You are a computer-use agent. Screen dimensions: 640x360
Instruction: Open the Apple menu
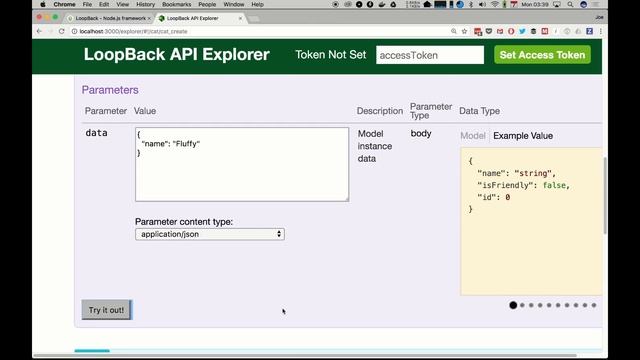click(42, 4)
